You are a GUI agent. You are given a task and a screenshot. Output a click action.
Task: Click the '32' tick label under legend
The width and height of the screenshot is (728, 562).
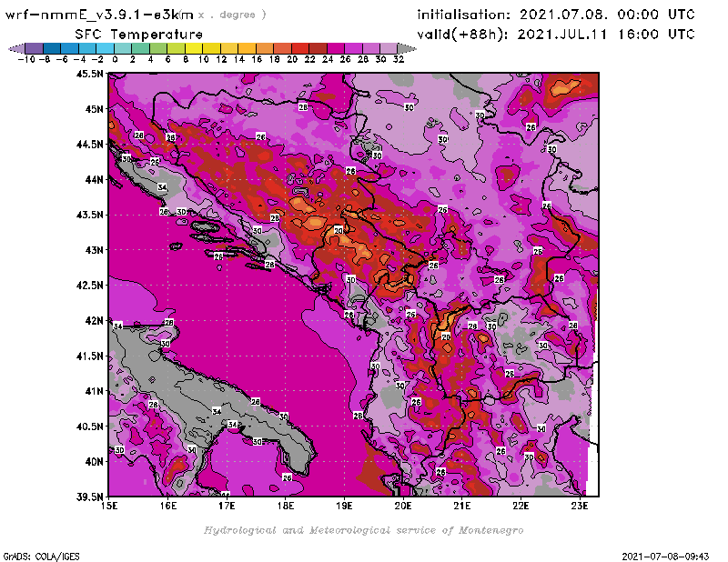coord(399,60)
